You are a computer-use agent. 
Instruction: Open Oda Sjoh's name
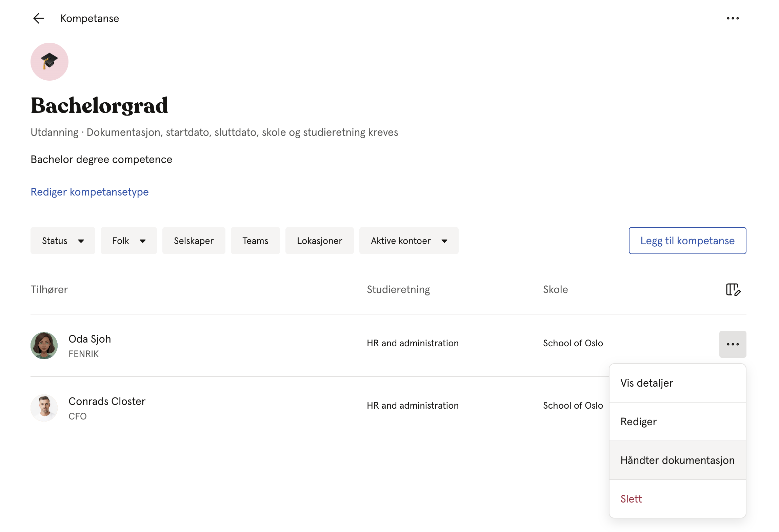click(x=90, y=339)
